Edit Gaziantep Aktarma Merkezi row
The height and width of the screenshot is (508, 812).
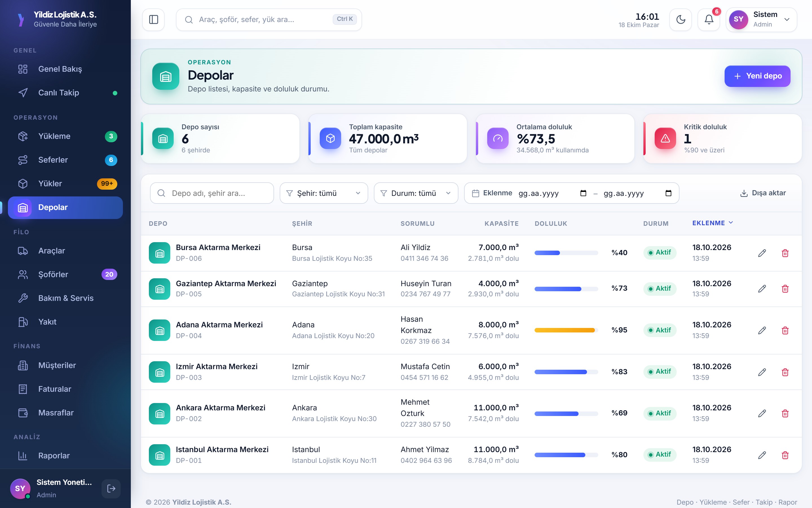(762, 289)
